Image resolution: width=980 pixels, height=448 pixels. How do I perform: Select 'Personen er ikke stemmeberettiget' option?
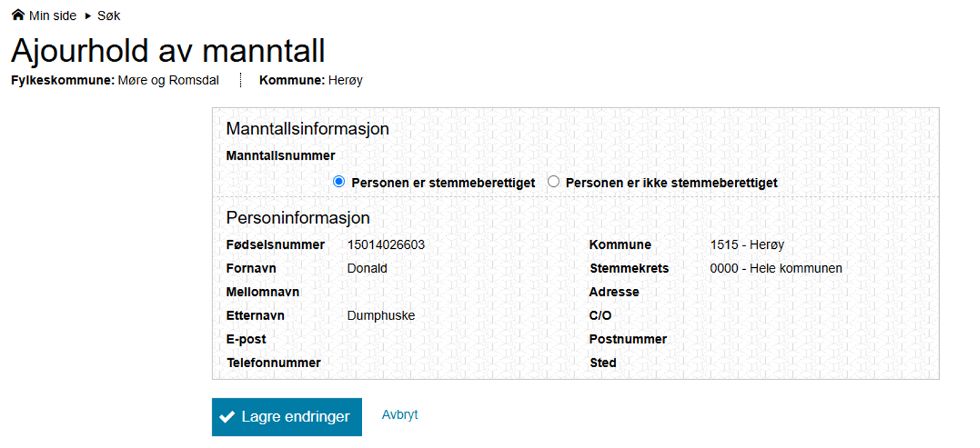click(x=553, y=182)
